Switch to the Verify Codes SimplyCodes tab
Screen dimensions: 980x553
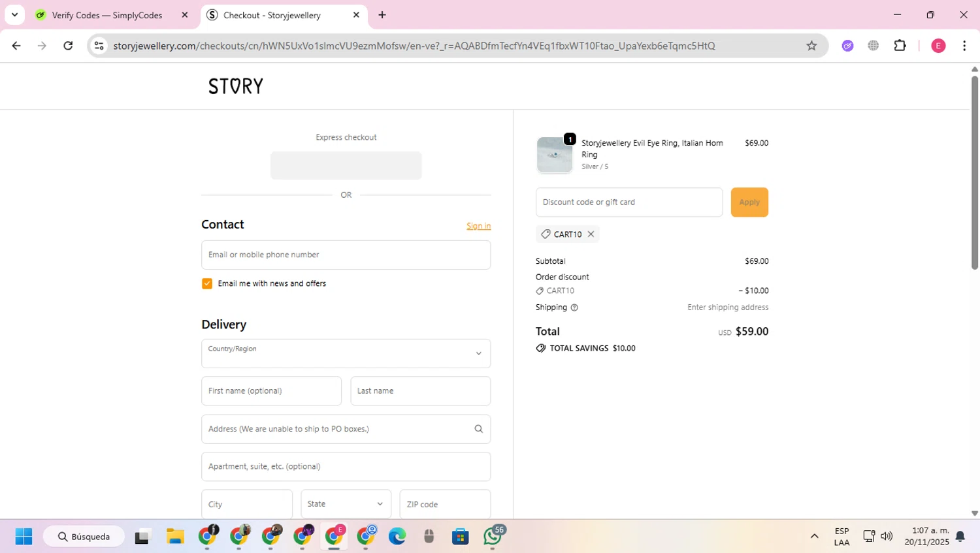pos(106,15)
